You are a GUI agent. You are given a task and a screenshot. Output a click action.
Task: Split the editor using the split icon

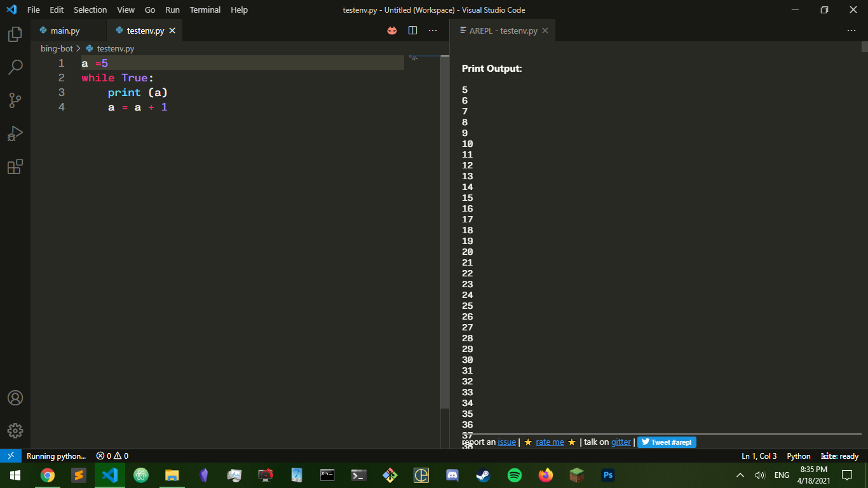pos(412,30)
